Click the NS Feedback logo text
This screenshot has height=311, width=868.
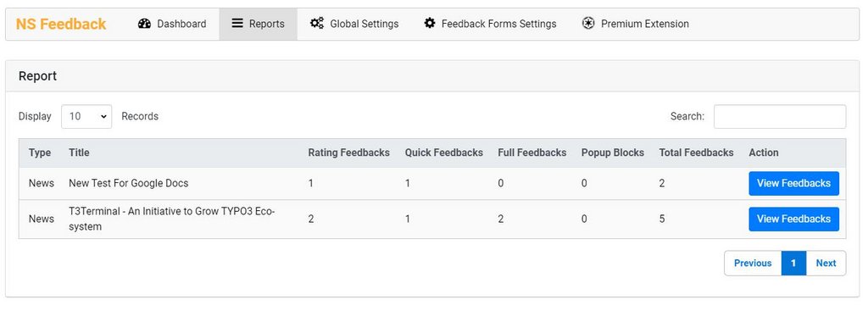61,24
